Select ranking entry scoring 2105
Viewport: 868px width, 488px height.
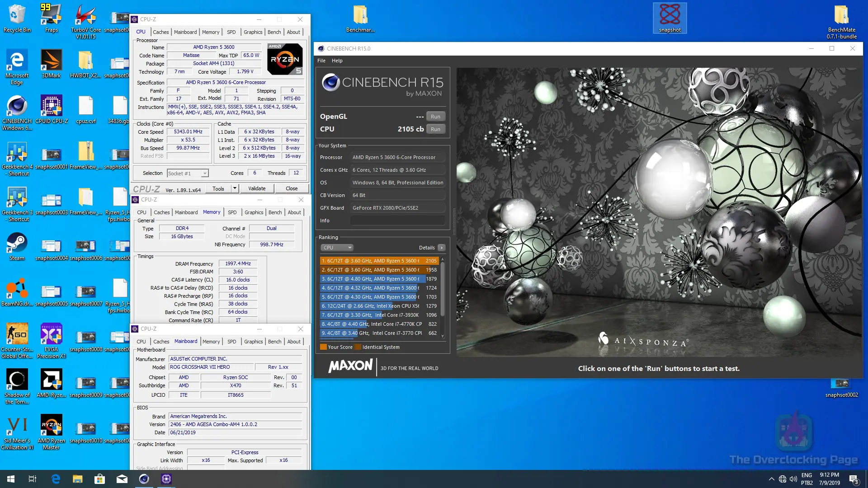(x=379, y=261)
